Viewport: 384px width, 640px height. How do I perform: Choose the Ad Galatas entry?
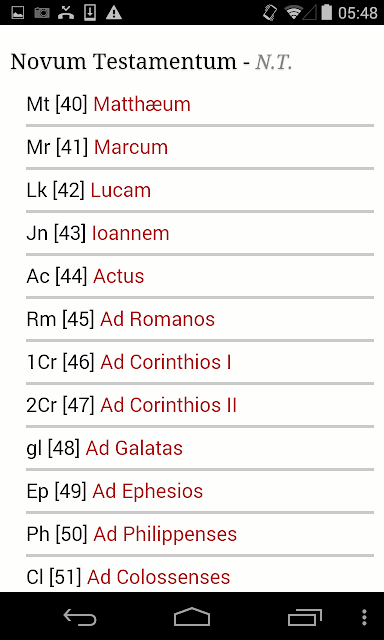tap(134, 448)
